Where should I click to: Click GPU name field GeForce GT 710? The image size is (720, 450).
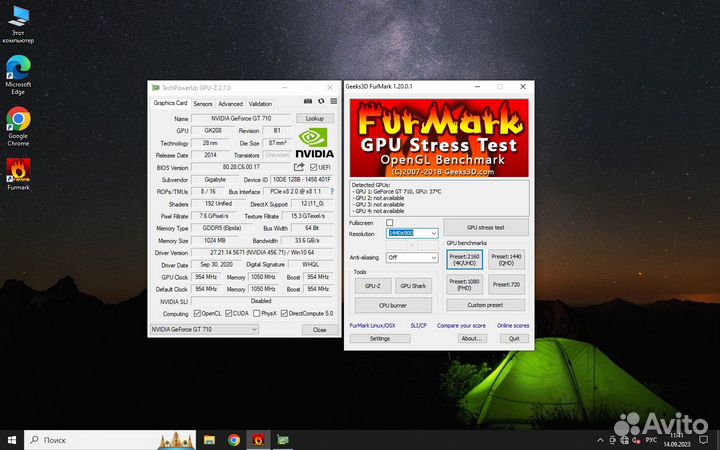tap(241, 118)
